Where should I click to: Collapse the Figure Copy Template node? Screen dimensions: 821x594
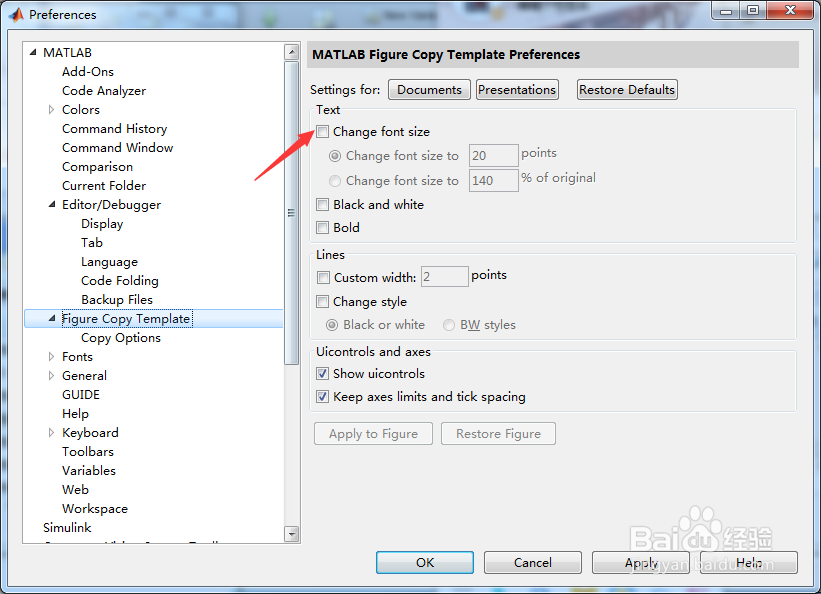tap(52, 318)
